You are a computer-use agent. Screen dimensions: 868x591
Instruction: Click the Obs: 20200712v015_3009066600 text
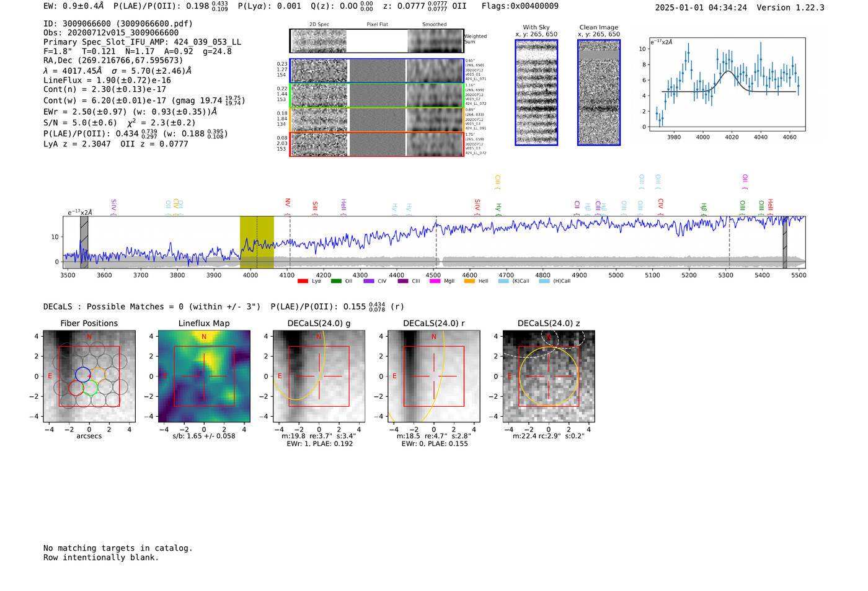tap(111, 33)
